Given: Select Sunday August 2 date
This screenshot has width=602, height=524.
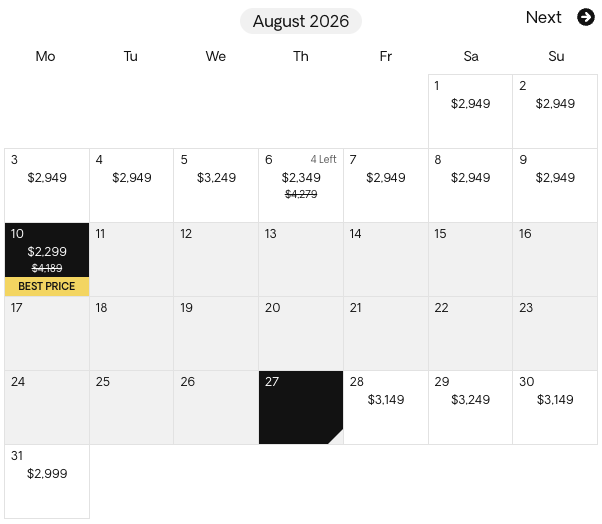Looking at the screenshot, I should point(555,111).
